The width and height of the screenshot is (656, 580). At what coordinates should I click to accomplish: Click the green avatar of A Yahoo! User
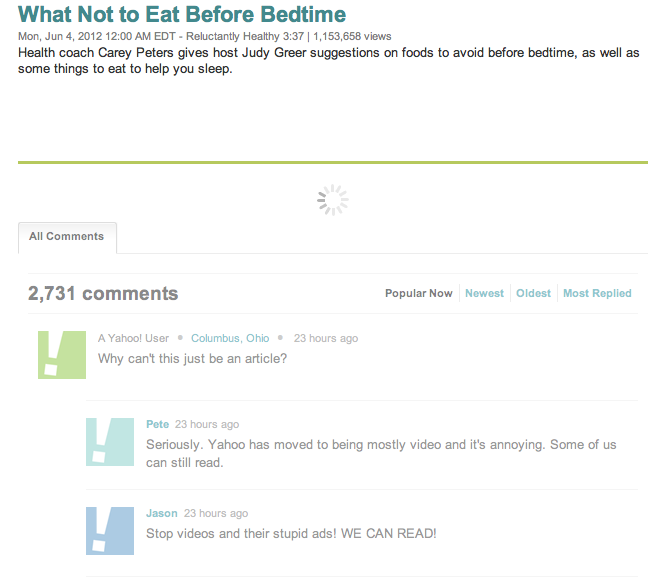(62, 354)
